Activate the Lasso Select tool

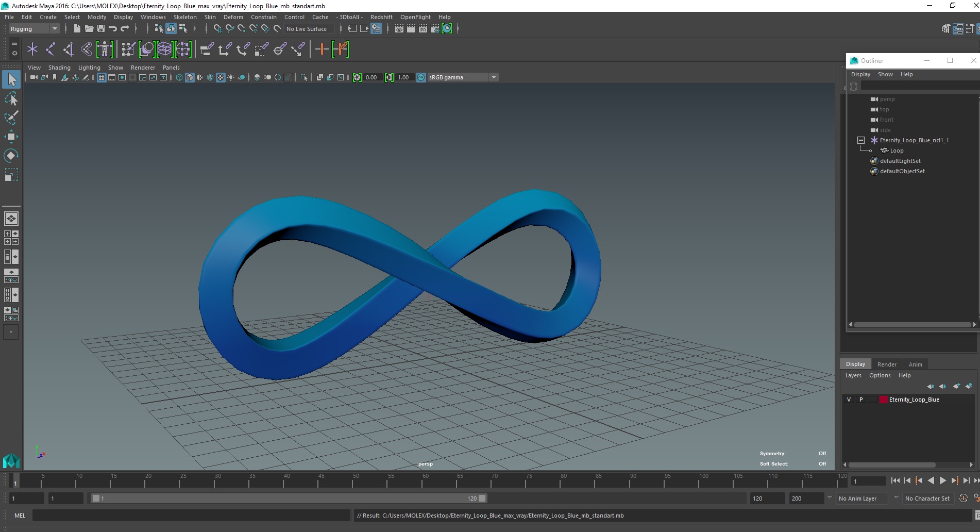pos(11,98)
